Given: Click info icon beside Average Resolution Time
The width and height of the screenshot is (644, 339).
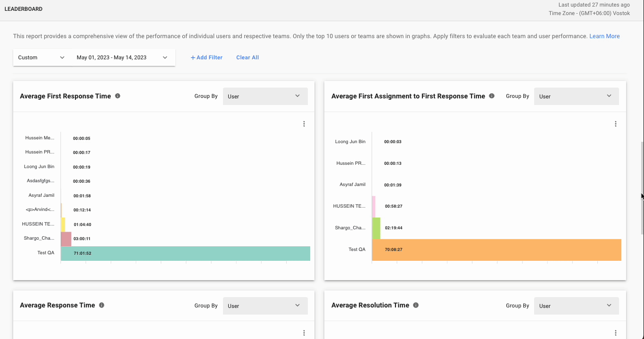Looking at the screenshot, I should click(416, 305).
